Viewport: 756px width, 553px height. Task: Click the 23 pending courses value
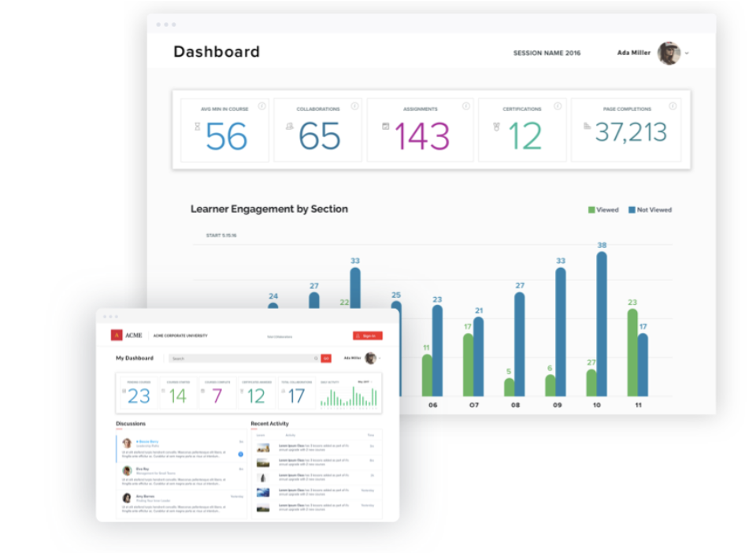click(139, 396)
